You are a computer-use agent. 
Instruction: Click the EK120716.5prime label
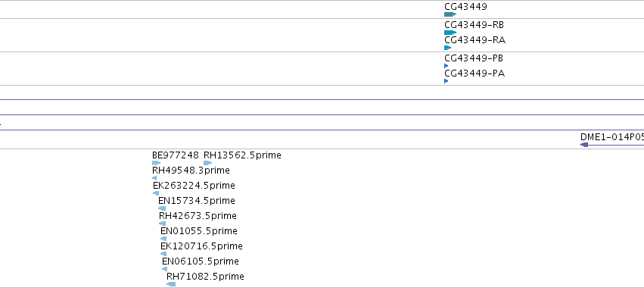pyautogui.click(x=201, y=246)
